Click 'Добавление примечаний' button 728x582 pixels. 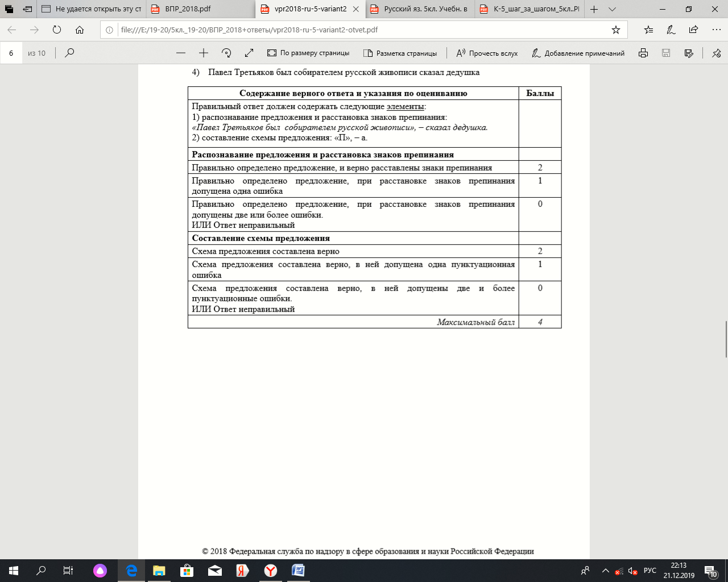pos(578,53)
